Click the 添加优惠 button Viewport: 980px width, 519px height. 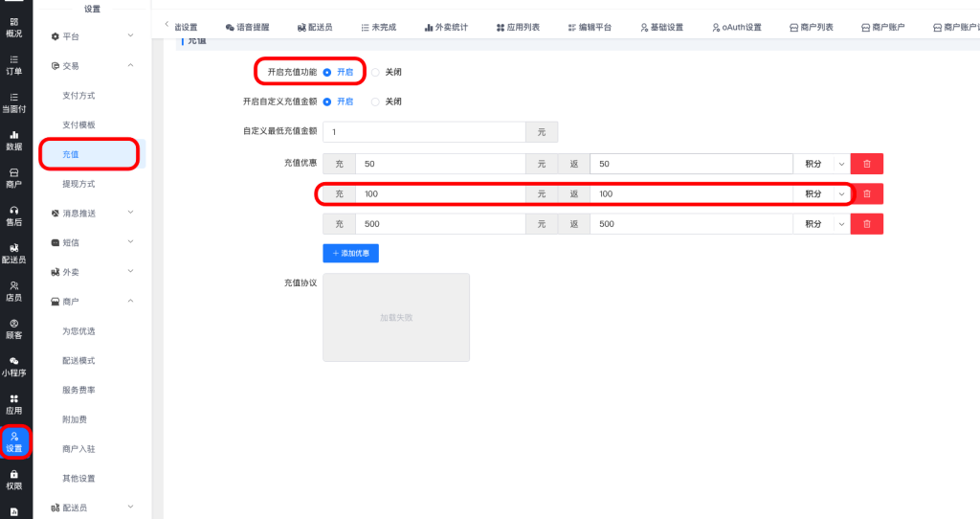350,253
